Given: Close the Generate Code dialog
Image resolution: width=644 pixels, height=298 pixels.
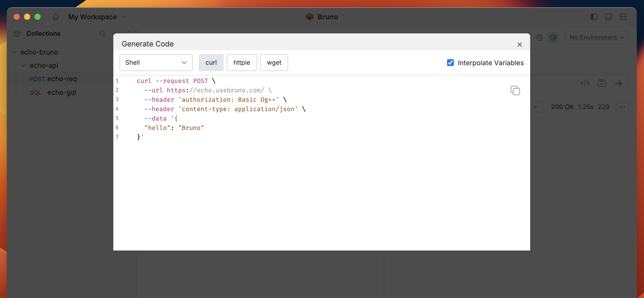Looking at the screenshot, I should tap(519, 44).
